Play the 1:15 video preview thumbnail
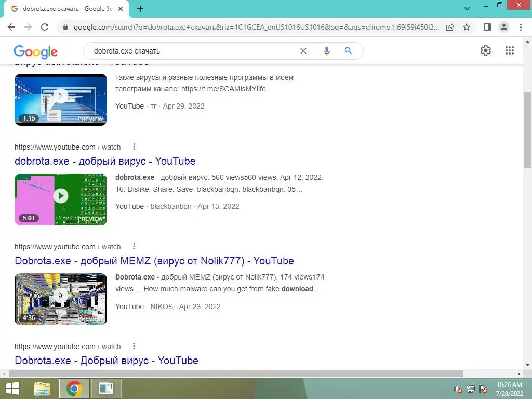 61,100
